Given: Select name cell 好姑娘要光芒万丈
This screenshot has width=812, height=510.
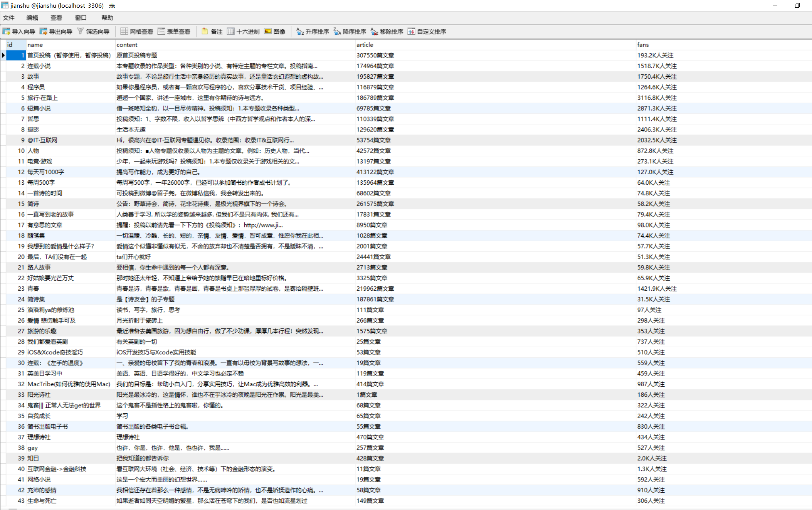Looking at the screenshot, I should point(71,278).
